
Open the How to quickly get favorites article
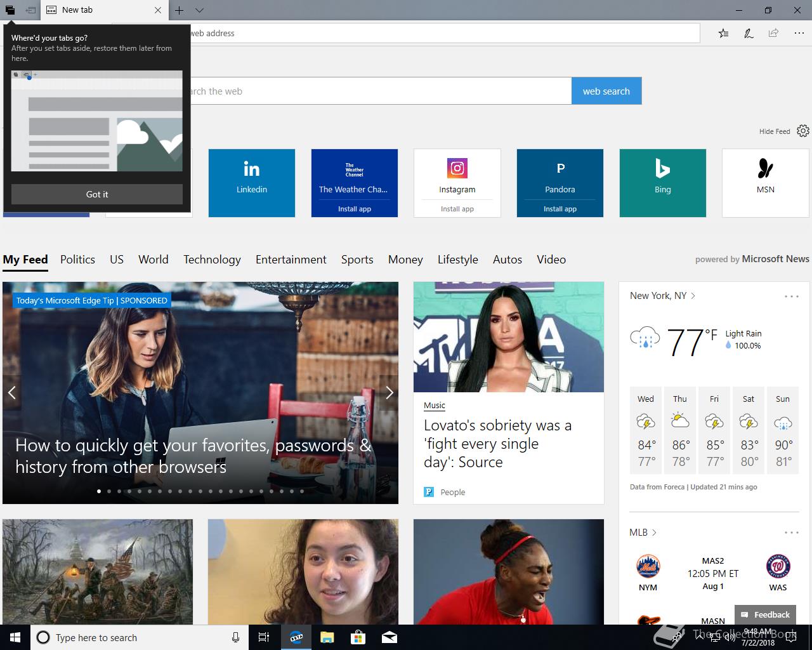193,456
